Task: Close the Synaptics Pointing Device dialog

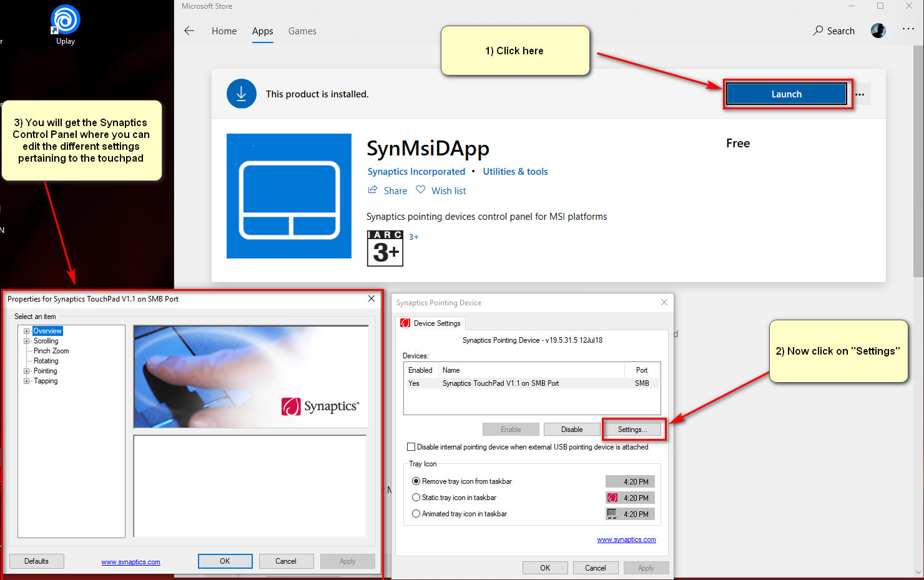Action: click(x=664, y=302)
